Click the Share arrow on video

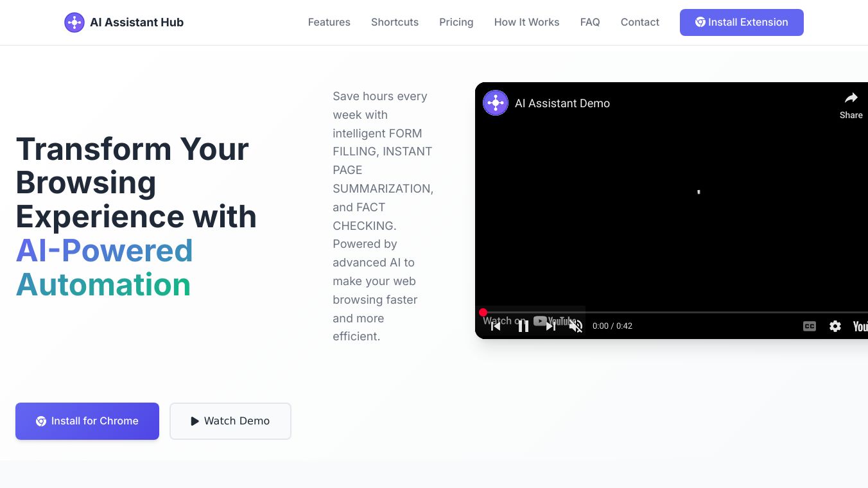coord(851,105)
